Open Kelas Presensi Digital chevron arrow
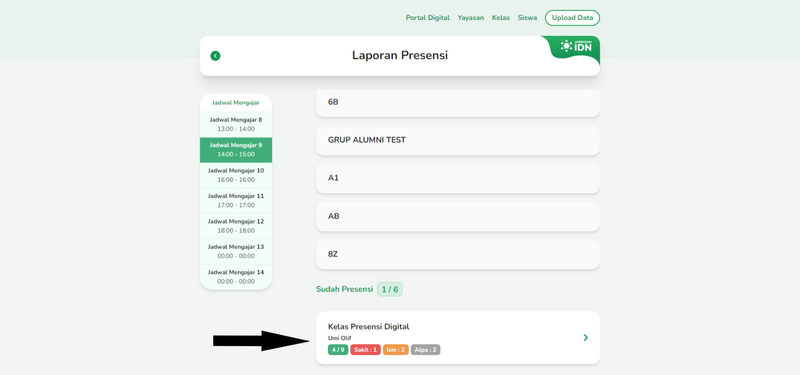This screenshot has width=800, height=375. pos(585,338)
